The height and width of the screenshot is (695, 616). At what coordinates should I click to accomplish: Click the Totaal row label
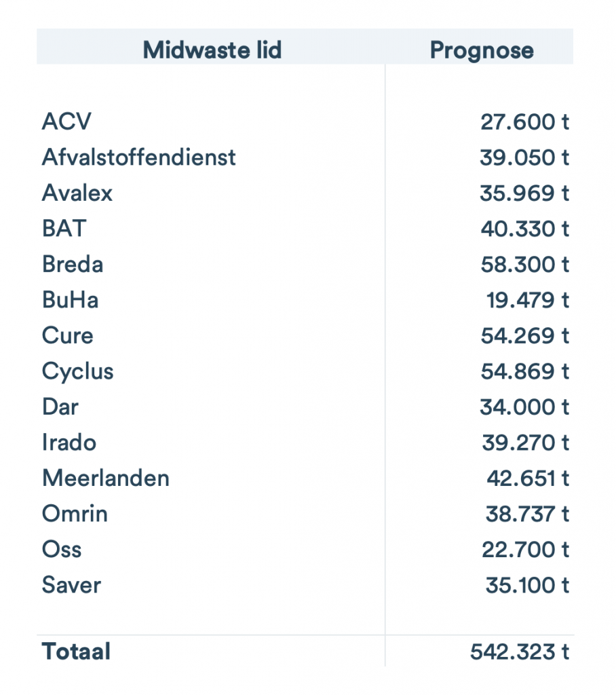pyautogui.click(x=76, y=652)
